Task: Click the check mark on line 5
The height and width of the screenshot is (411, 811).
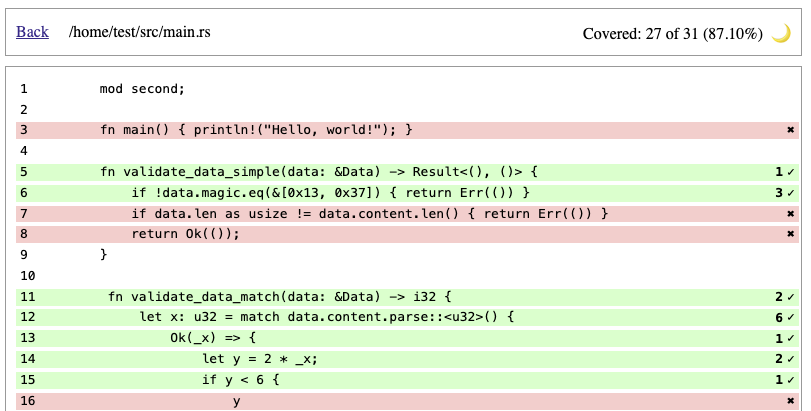Action: (790, 172)
